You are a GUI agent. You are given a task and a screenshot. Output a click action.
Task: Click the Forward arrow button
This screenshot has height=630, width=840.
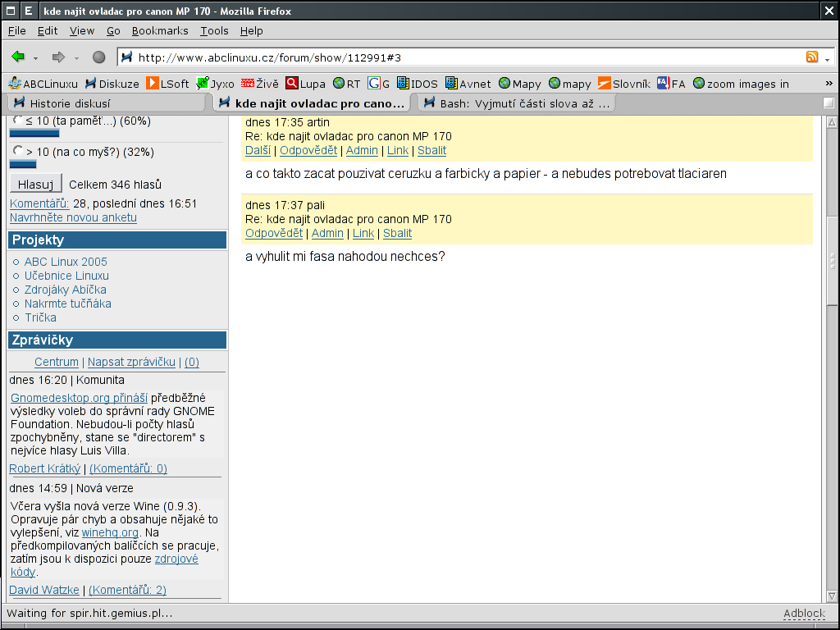pos(58,57)
